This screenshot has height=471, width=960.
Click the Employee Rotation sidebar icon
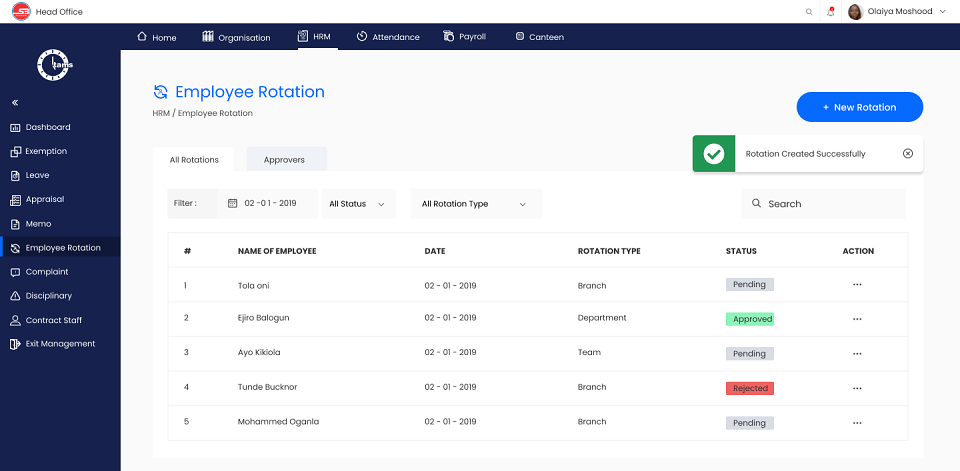(15, 248)
